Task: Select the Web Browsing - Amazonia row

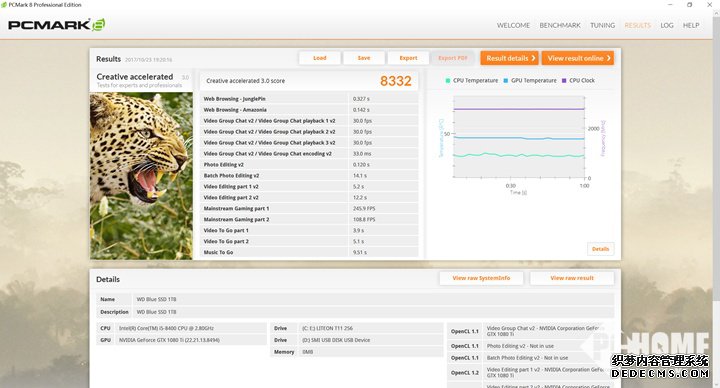Action: pyautogui.click(x=309, y=110)
